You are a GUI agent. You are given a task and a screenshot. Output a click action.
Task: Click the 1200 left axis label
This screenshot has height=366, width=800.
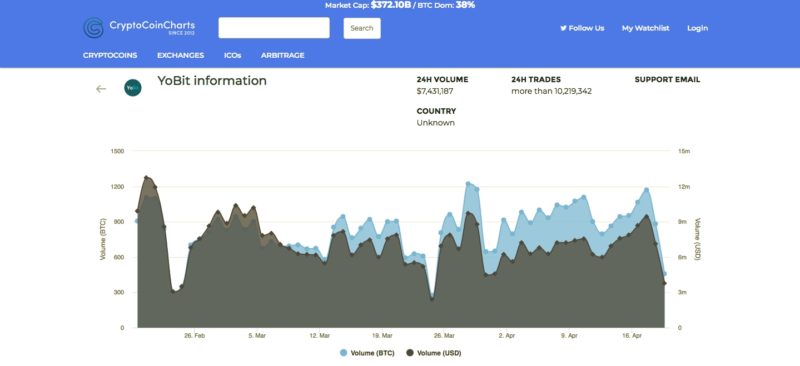(117, 187)
